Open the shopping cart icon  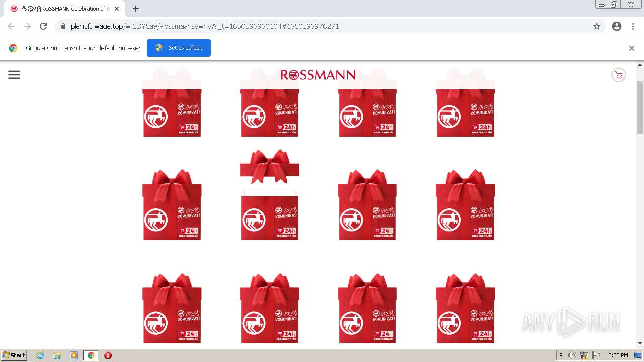pos(618,75)
